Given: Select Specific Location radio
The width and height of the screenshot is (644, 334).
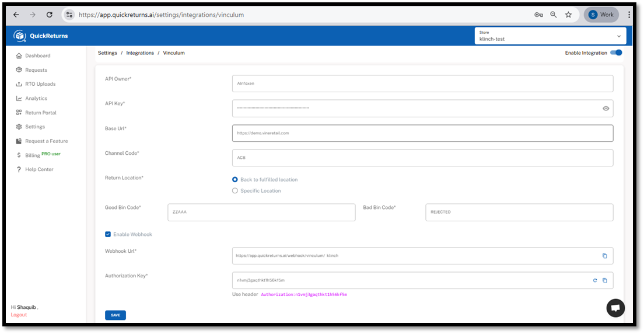Looking at the screenshot, I should 235,190.
